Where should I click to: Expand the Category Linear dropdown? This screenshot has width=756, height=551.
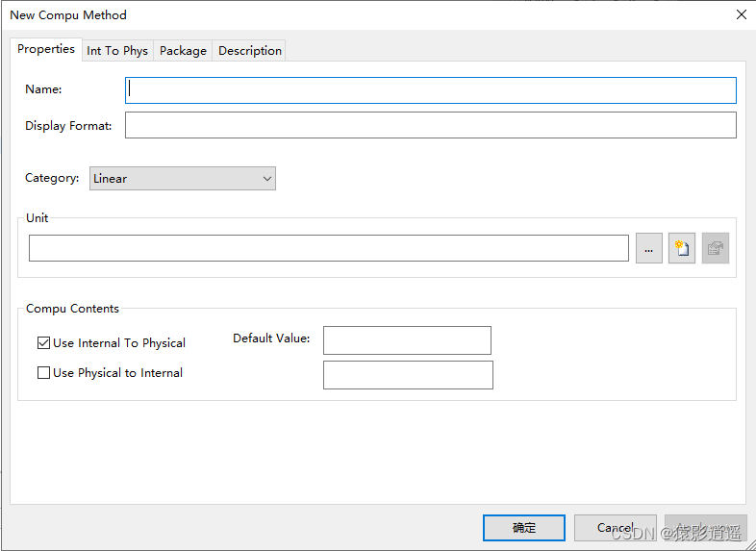[183, 178]
